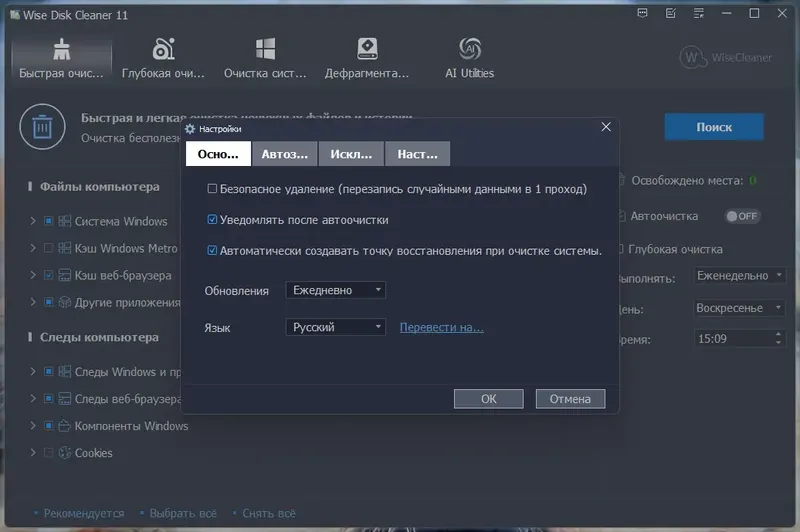Expand the Следы веб-браузера node
The width and height of the screenshot is (800, 532).
pyautogui.click(x=33, y=398)
